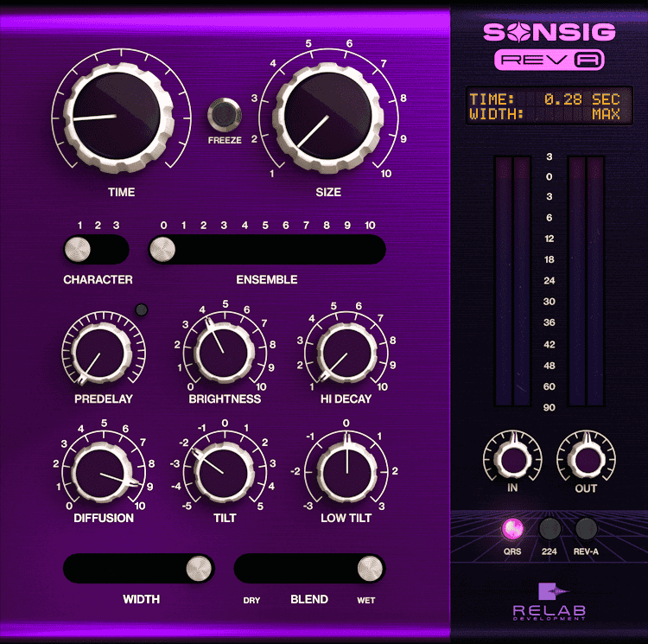Click the WET label of the BLEND slider
The height and width of the screenshot is (644, 648).
(x=365, y=600)
